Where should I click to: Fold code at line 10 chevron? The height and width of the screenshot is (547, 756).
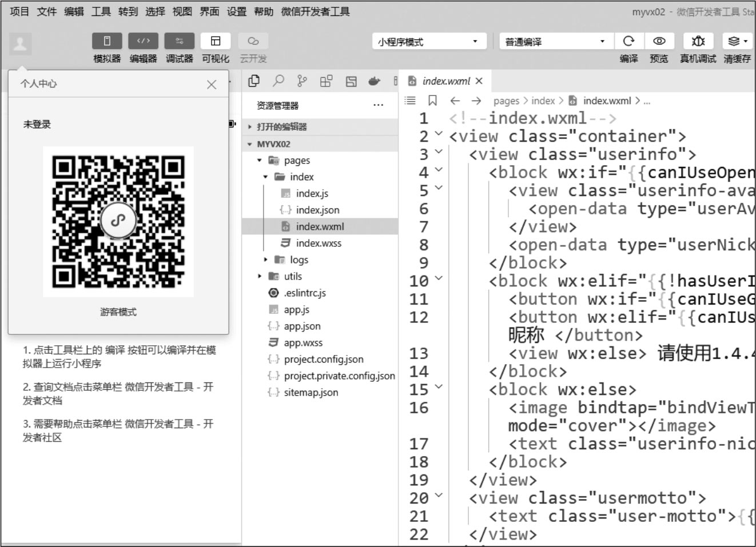point(439,279)
